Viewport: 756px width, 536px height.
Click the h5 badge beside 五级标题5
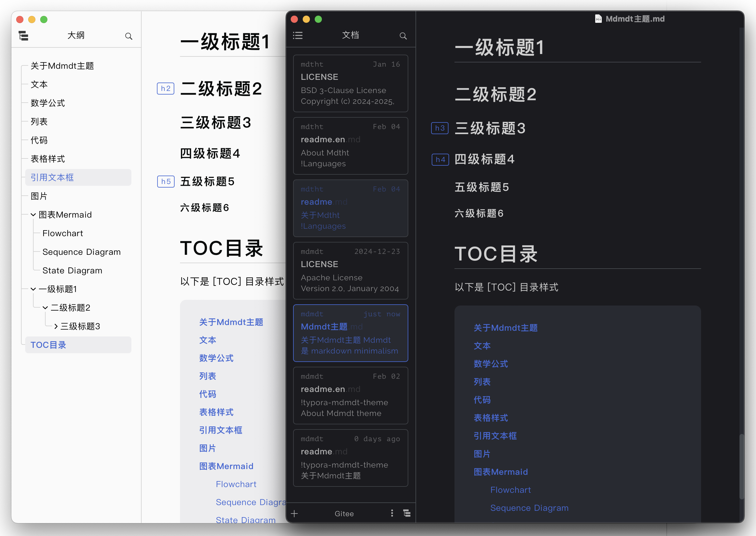[x=166, y=182]
